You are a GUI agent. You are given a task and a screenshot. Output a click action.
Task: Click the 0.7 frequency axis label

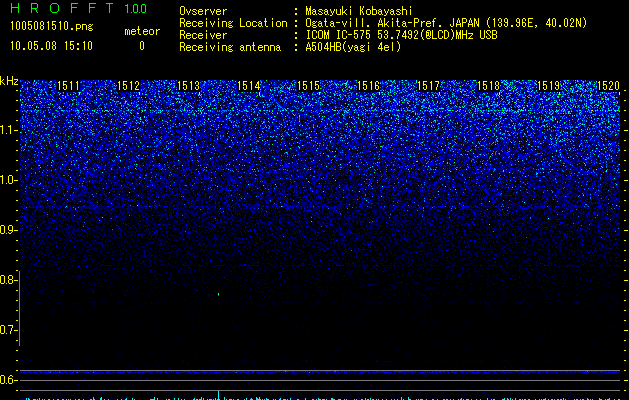8,330
